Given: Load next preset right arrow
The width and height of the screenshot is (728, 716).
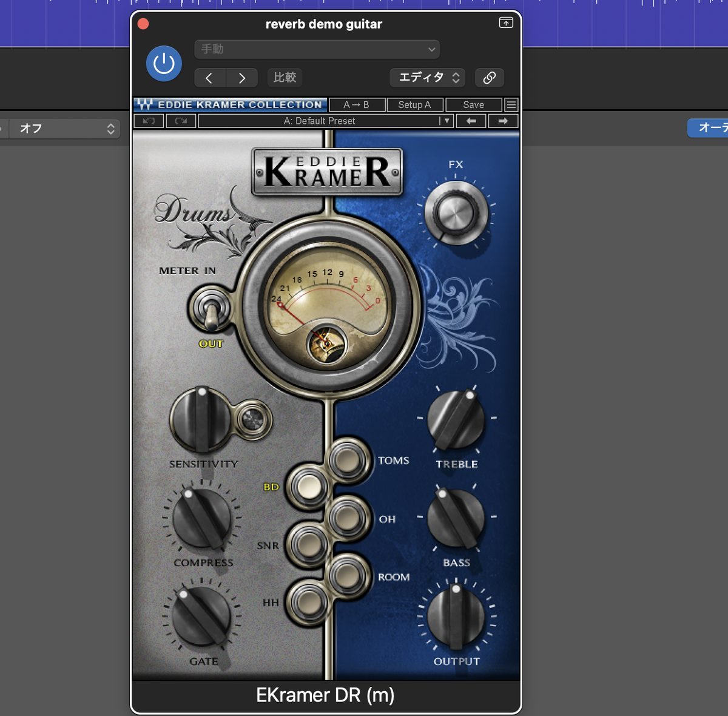Looking at the screenshot, I should pos(503,121).
